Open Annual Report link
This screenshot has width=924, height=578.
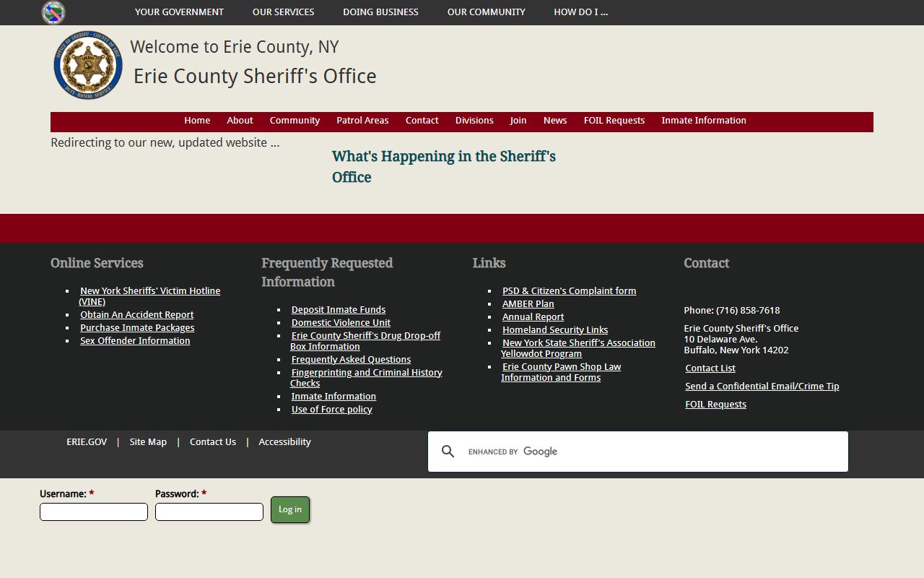pyautogui.click(x=533, y=317)
